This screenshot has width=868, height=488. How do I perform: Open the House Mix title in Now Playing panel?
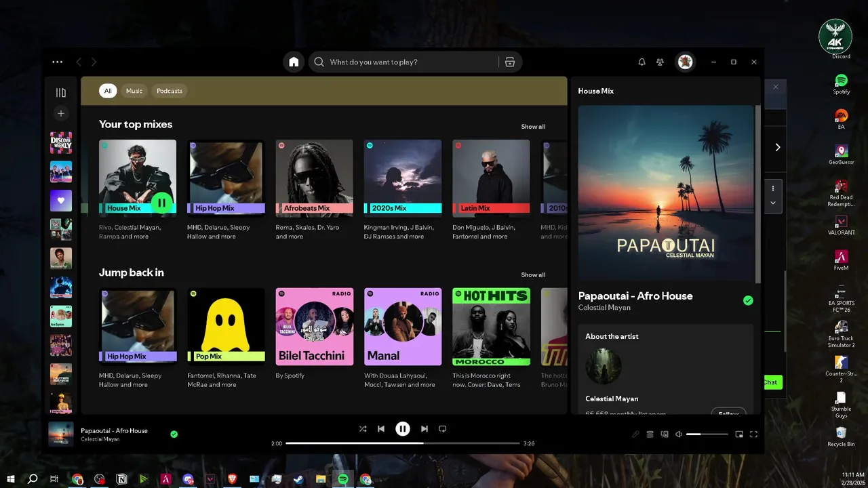point(596,91)
